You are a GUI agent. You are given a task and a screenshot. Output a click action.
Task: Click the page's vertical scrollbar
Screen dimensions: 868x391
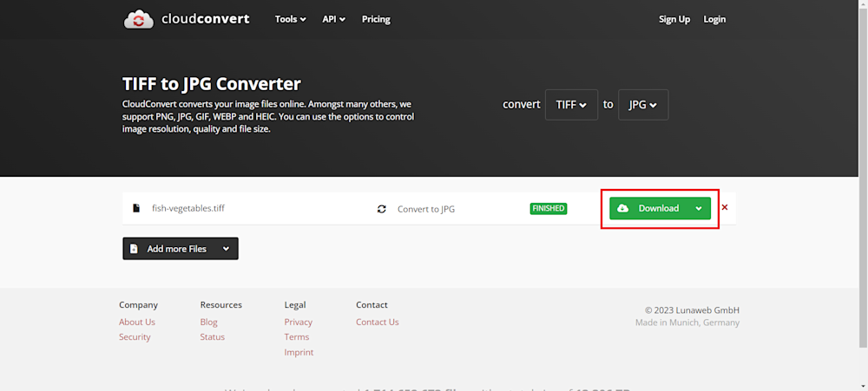863,177
